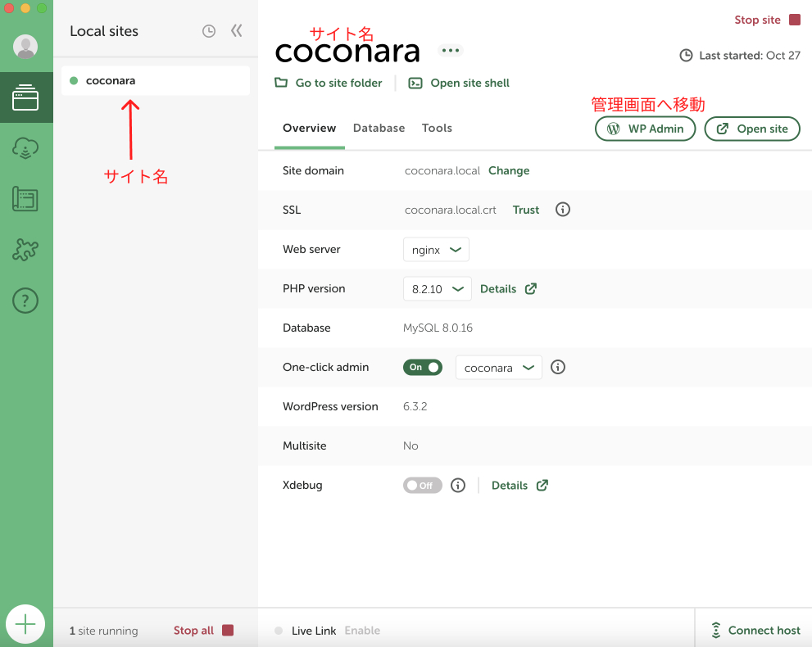Click the WP Admin button
This screenshot has width=812, height=647.
point(645,129)
